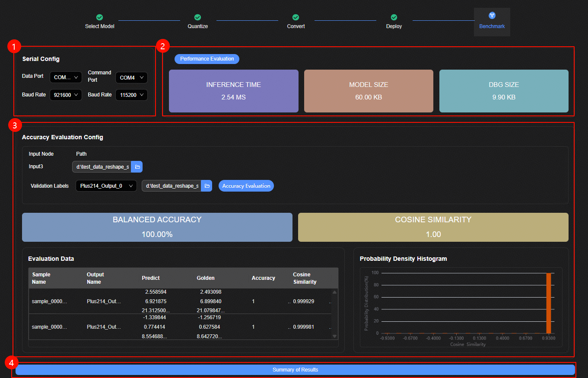Click the Benchmark step icon
This screenshot has height=378, width=588.
click(492, 16)
